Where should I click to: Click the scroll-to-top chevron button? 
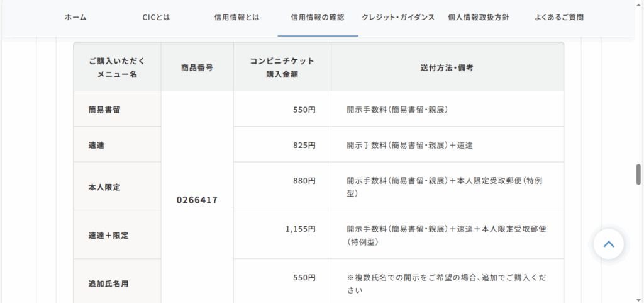tap(608, 244)
